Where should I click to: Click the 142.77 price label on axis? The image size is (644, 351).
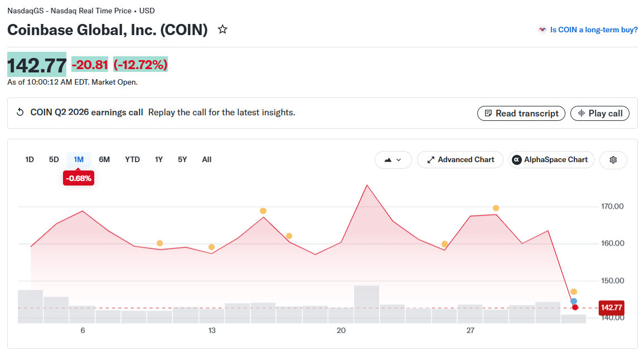(612, 308)
